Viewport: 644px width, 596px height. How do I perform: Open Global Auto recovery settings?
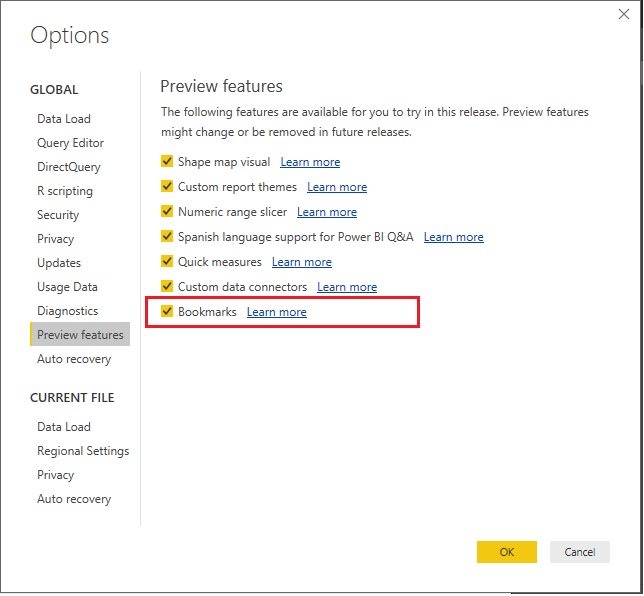pos(74,359)
